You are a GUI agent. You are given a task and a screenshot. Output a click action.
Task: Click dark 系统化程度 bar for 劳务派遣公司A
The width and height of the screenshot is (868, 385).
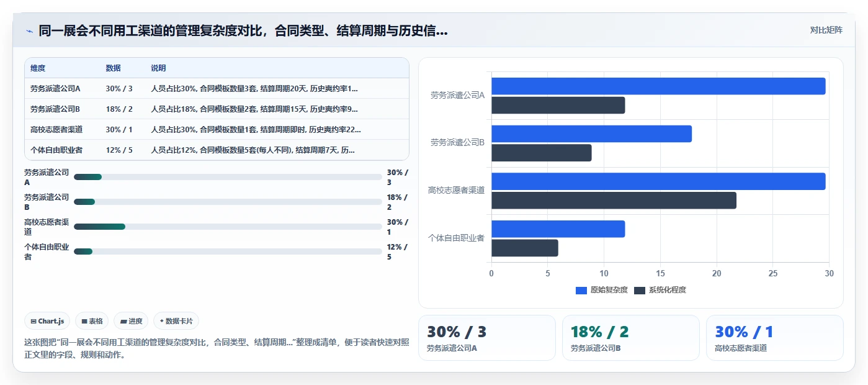[558, 106]
